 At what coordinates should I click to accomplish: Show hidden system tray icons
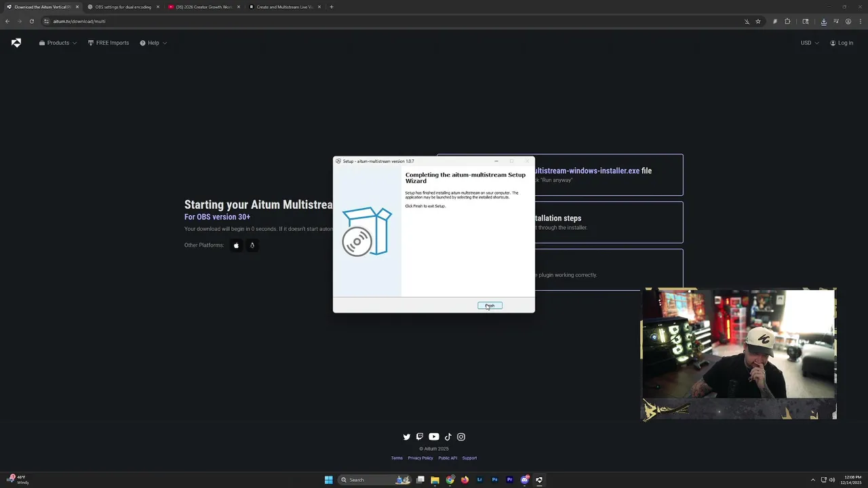coord(813,480)
